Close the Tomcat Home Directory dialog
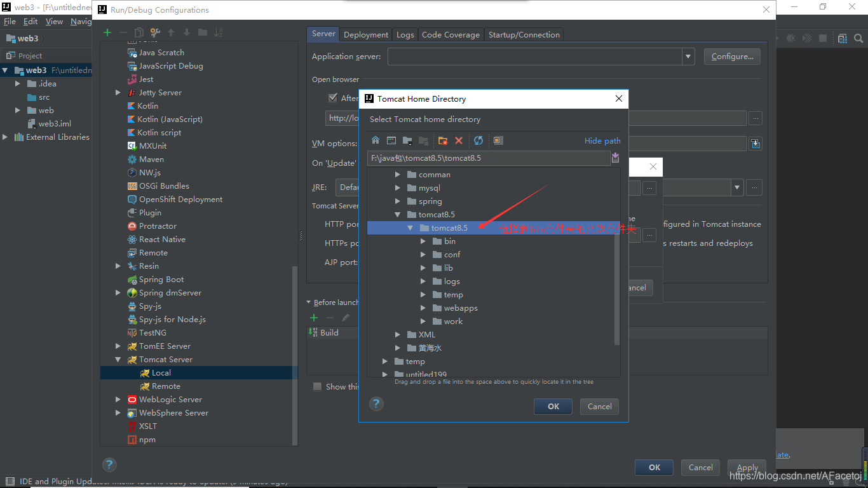Viewport: 868px width, 488px height. (619, 98)
